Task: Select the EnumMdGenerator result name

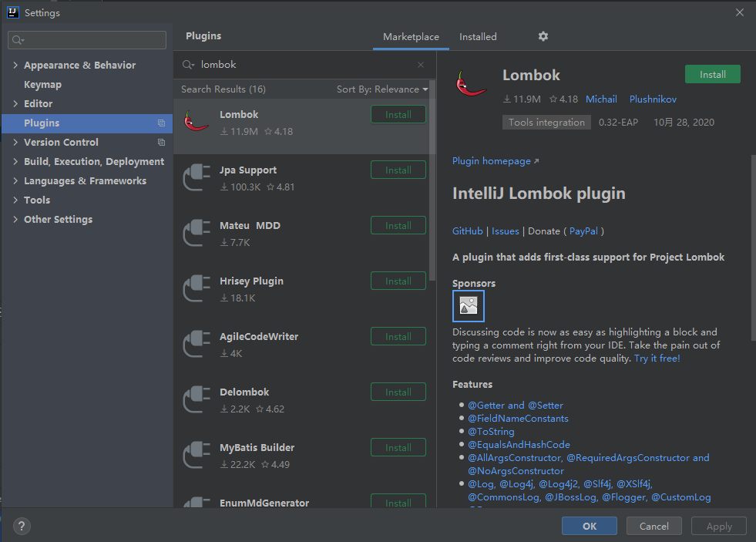Action: [264, 503]
